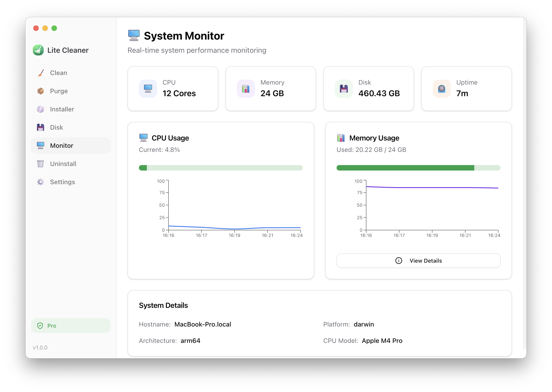Image resolution: width=552 pixels, height=392 pixels.
Task: Click the Disk 460.43 GB card
Action: (x=368, y=89)
